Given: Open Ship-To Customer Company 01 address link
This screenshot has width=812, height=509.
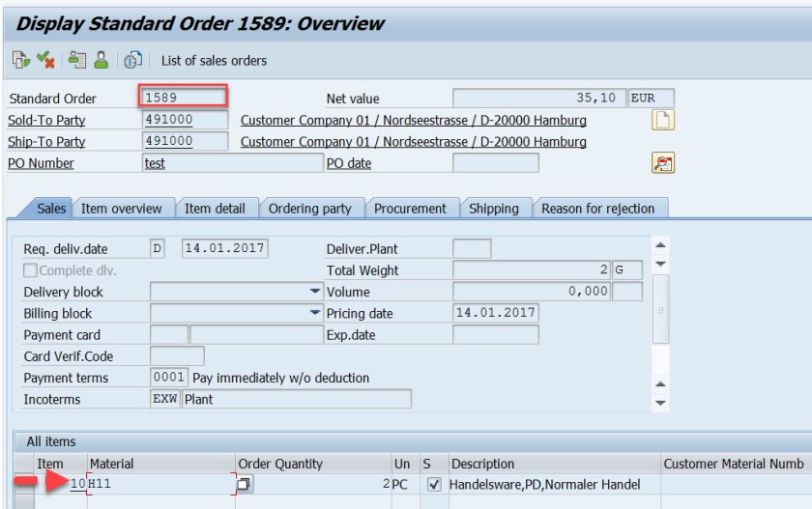Looking at the screenshot, I should pos(414,142).
